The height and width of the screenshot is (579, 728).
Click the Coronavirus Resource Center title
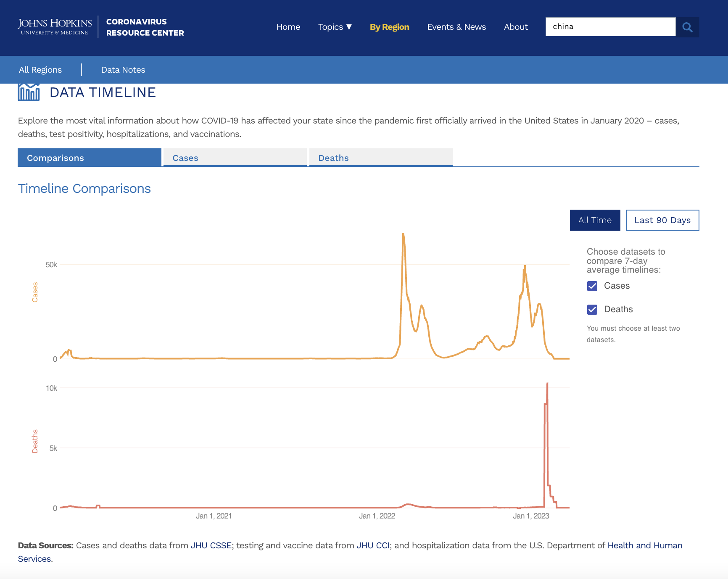click(145, 27)
